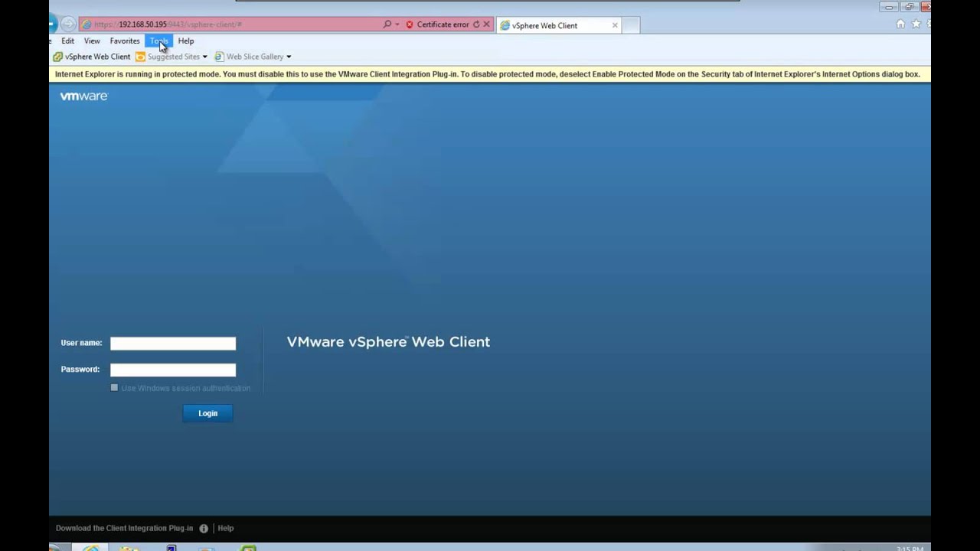The height and width of the screenshot is (551, 980).
Task: Open the browser Help menu
Action: click(186, 41)
